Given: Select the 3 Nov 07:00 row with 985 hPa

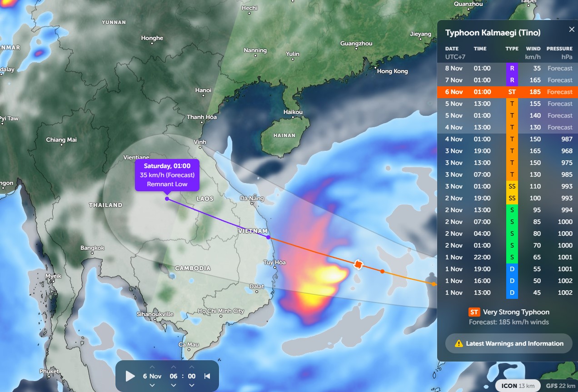Looking at the screenshot, I should coord(508,174).
